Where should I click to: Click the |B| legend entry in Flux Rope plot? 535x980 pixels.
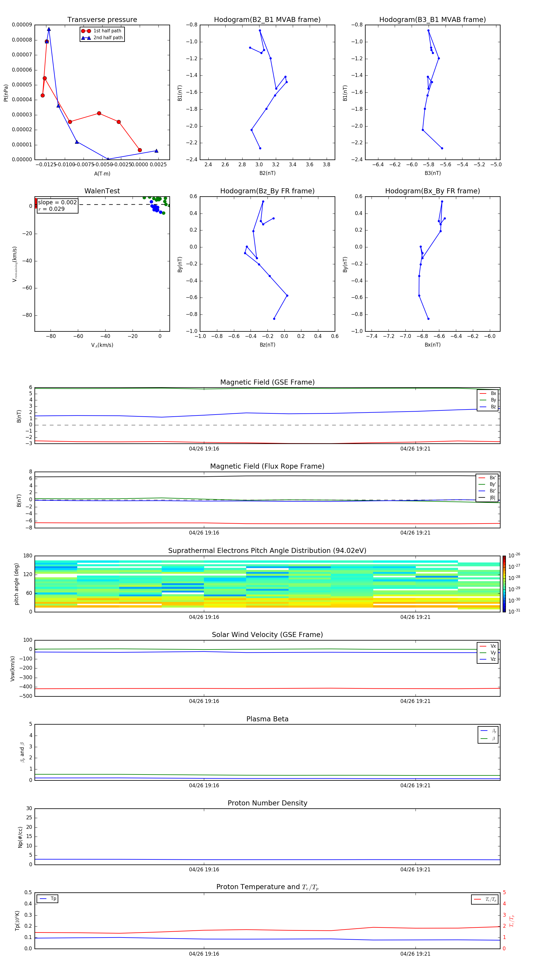coord(487,498)
